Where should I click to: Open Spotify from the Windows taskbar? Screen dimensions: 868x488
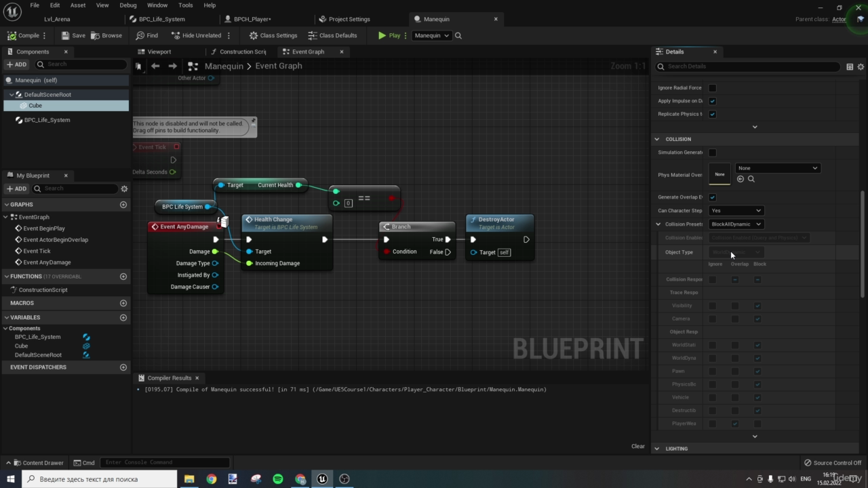click(278, 479)
